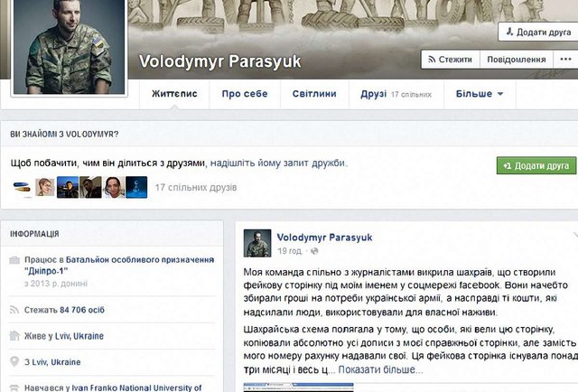Open the надішліть йому запит дружби link
The width and height of the screenshot is (578, 392).
pos(278,163)
